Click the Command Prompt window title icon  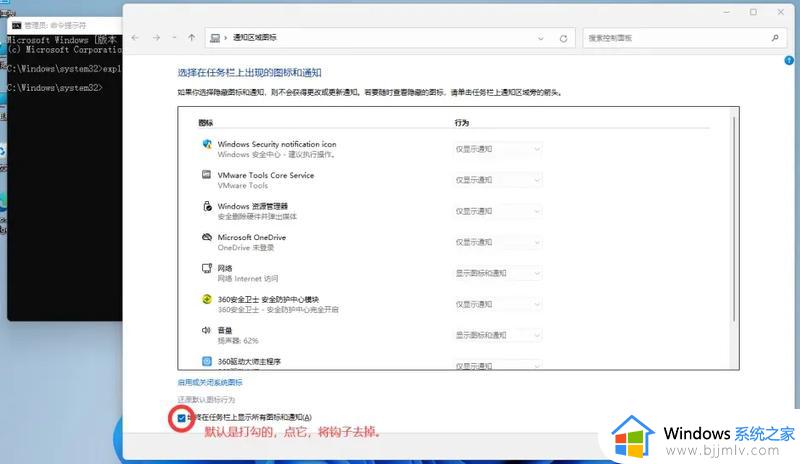coord(17,25)
